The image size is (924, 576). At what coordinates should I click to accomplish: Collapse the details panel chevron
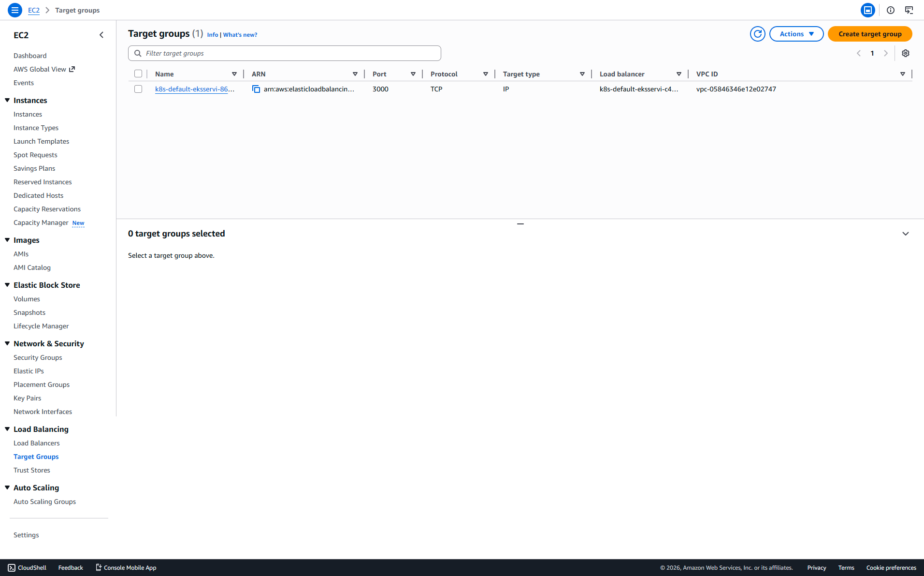tap(906, 234)
